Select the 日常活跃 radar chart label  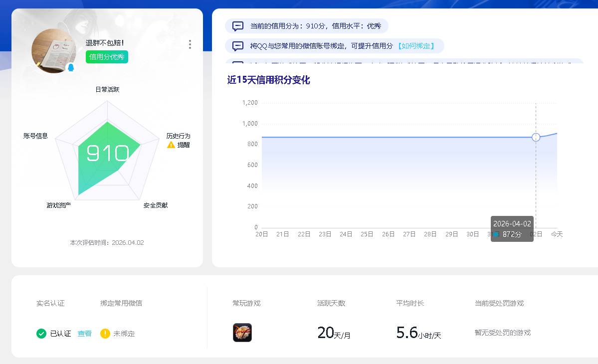[107, 89]
